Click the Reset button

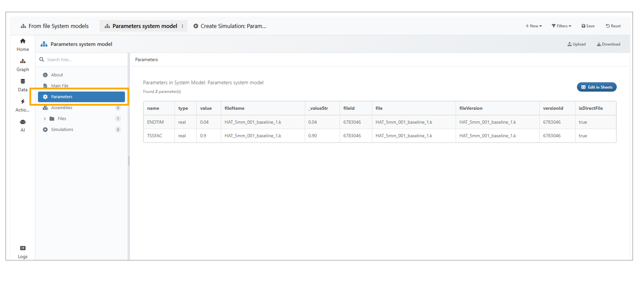613,26
